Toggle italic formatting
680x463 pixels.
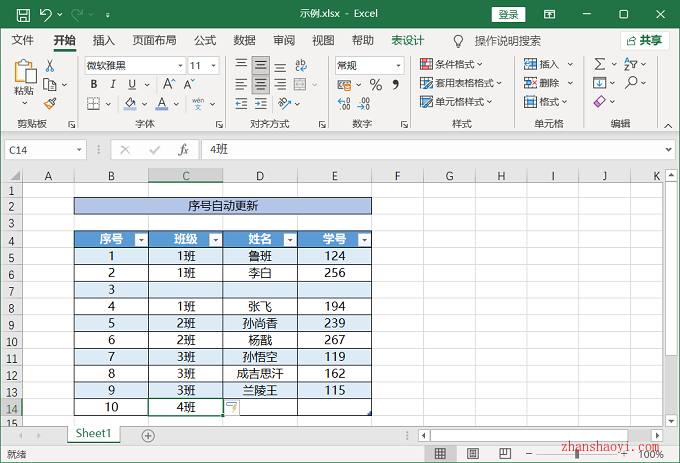(x=113, y=84)
